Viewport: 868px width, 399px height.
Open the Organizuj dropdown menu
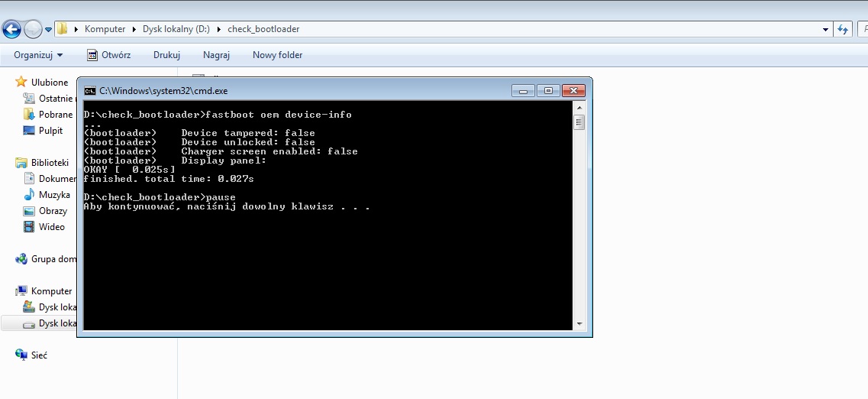pyautogui.click(x=38, y=55)
